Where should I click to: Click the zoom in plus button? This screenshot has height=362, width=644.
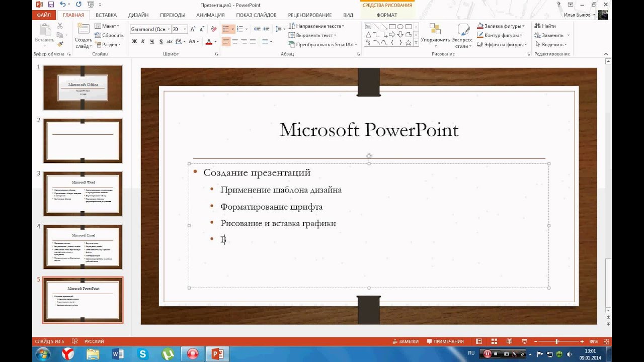(582, 341)
